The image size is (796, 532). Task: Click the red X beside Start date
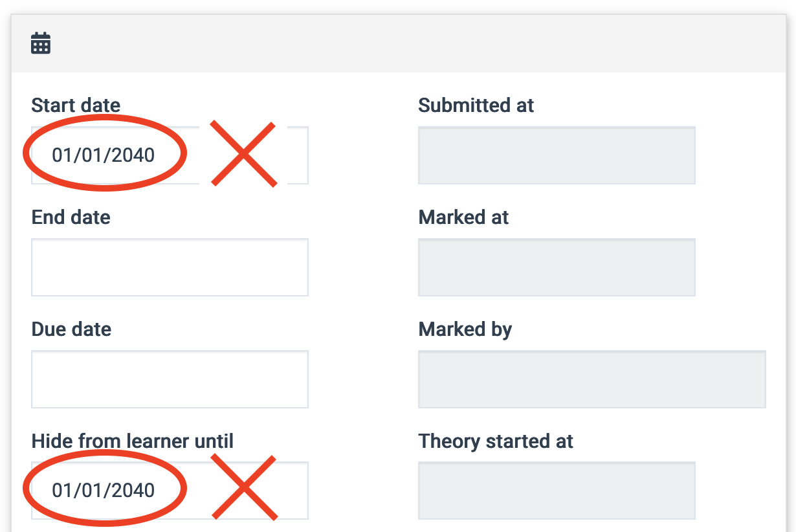pyautogui.click(x=244, y=155)
